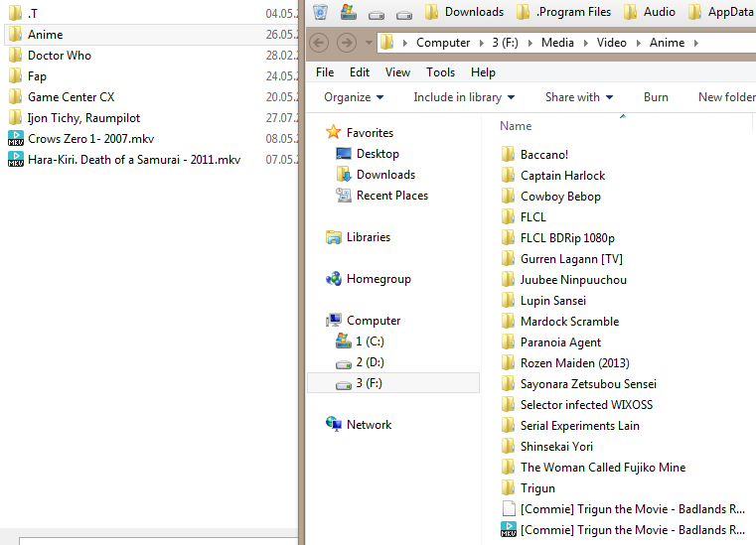Select the Trigun the Movie MKV video file
The height and width of the screenshot is (545, 756).
point(623,530)
